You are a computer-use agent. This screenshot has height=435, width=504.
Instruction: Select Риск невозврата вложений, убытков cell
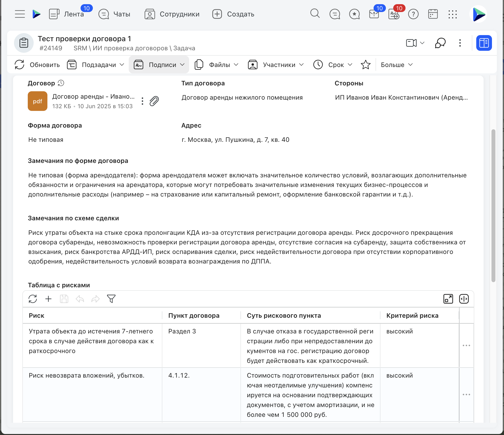(92, 395)
